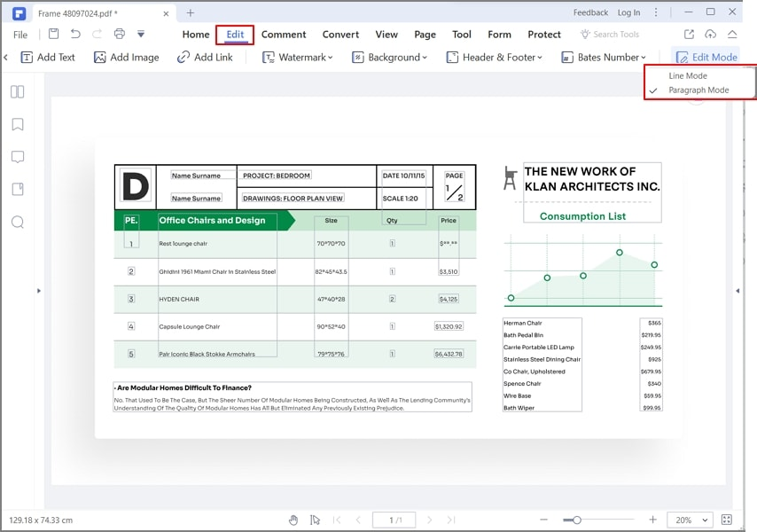Viewport: 757px width, 532px height.
Task: Open the Protect ribbon tab
Action: (543, 34)
